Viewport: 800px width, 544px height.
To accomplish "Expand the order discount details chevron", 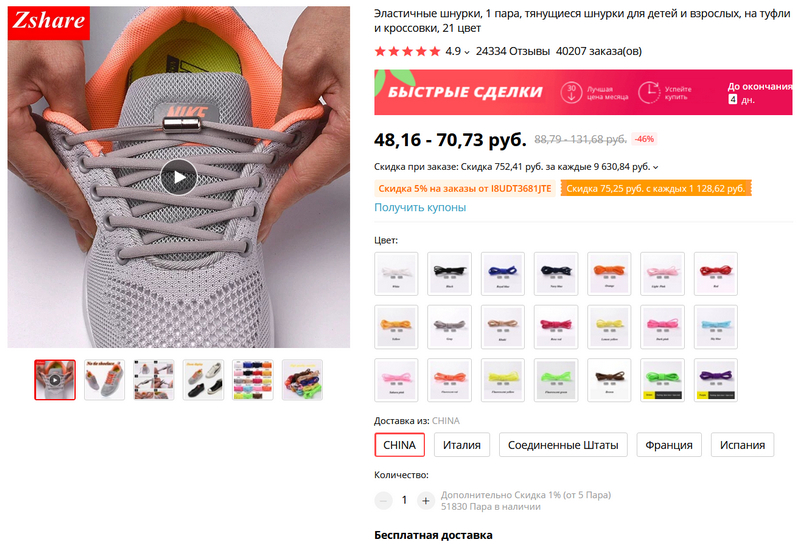I will pyautogui.click(x=656, y=167).
